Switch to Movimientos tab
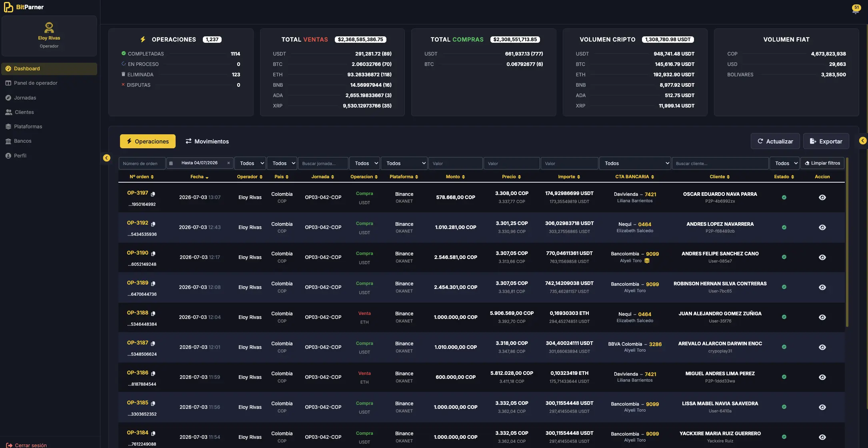 pos(207,141)
